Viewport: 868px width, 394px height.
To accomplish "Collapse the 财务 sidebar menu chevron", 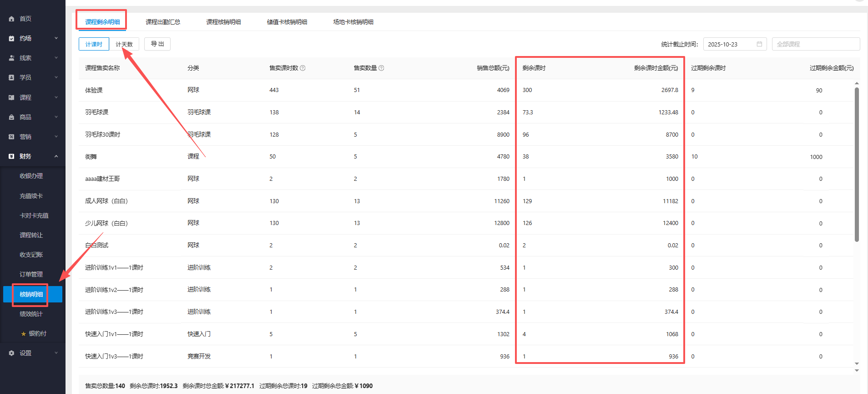I will (56, 156).
